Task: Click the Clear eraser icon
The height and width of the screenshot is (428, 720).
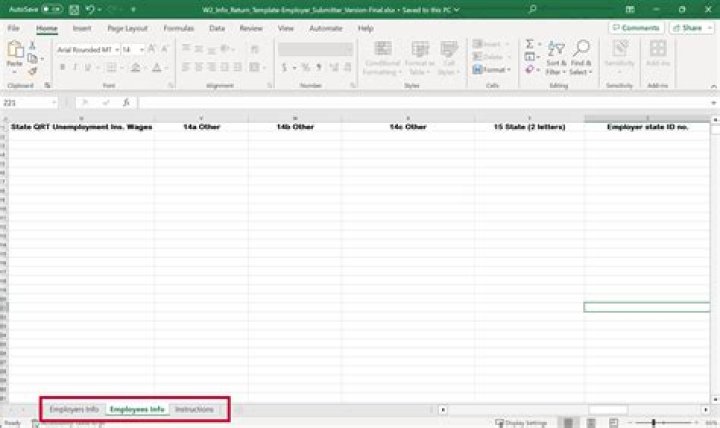Action: tap(529, 69)
